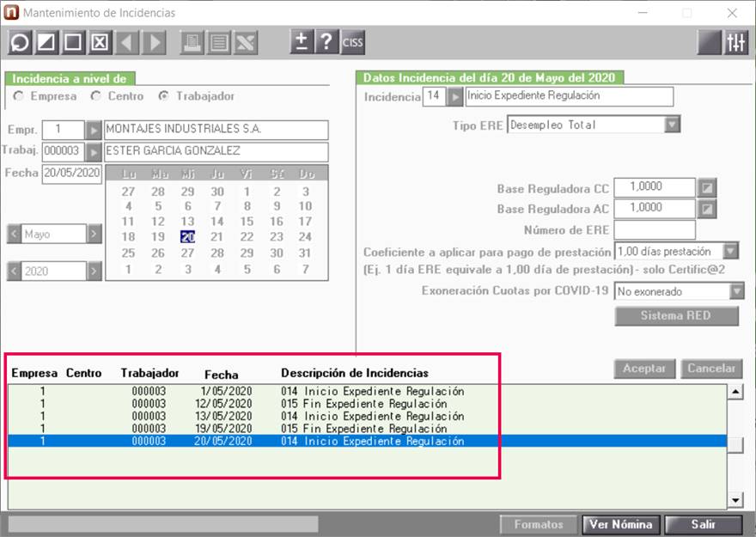Click the Cancelar button
756x537 pixels.
click(x=711, y=369)
